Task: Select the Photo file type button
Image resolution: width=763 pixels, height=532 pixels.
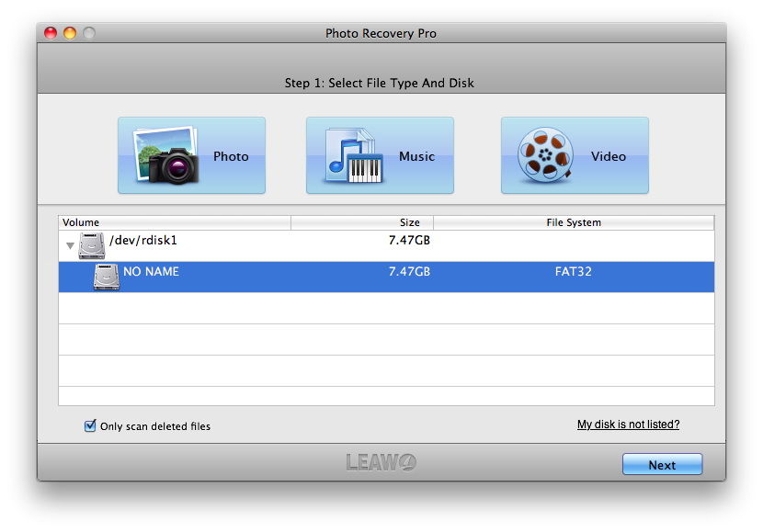Action: (191, 155)
